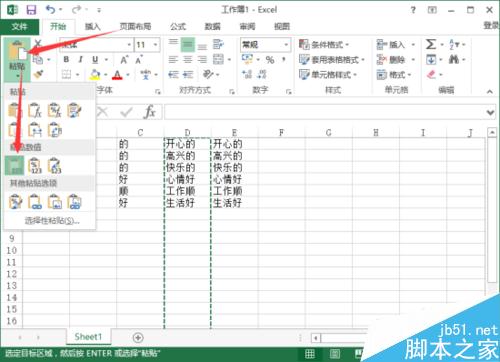Click the red font color A button
This screenshot has height=362, width=500.
117,74
